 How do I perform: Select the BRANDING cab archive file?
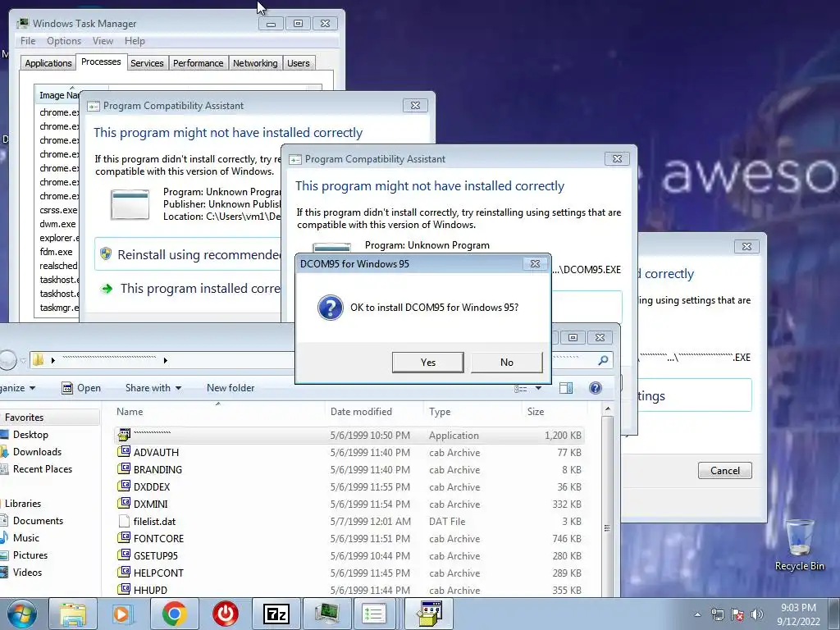tap(349, 470)
